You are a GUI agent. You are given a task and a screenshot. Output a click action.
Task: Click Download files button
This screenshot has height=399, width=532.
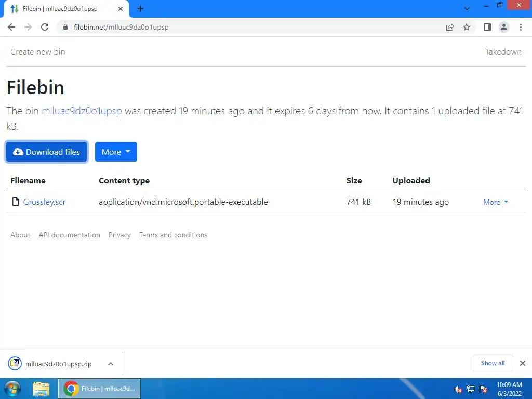46,152
